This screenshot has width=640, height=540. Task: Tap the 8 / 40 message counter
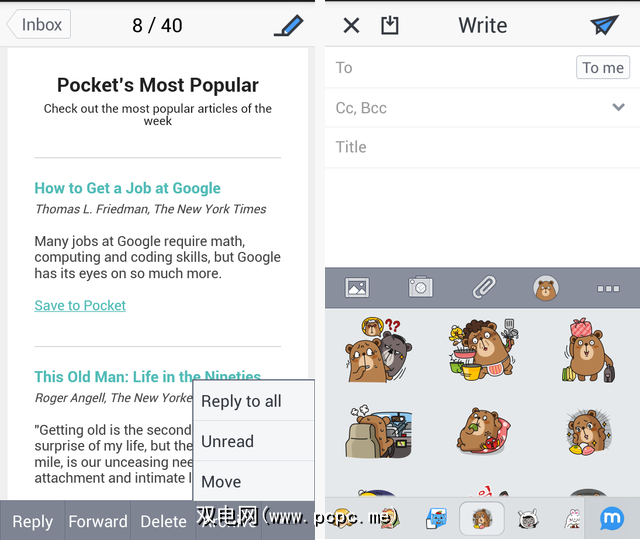[x=157, y=25]
